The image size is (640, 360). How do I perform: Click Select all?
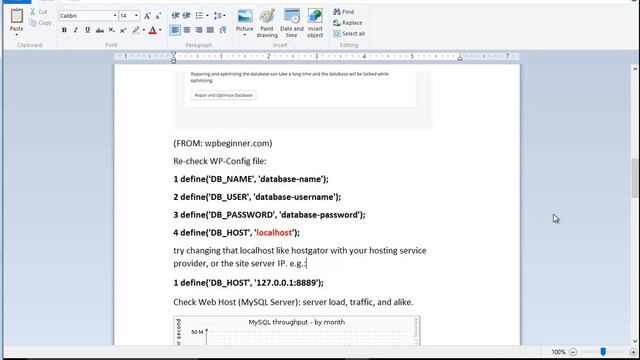349,34
